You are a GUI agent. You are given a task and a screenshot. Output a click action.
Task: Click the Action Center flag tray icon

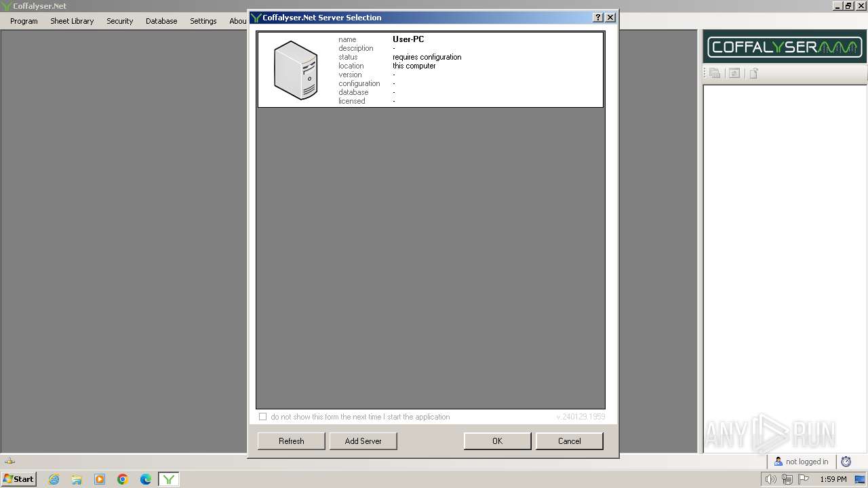coord(804,479)
